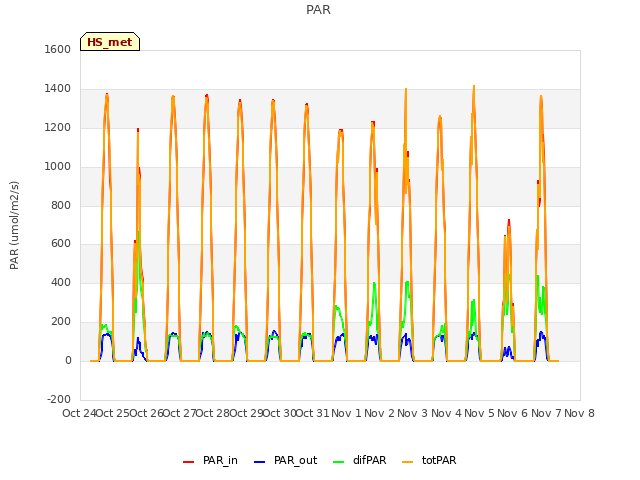Toggle the difPAR legend entry
Image resolution: width=640 pixels, height=480 pixels.
coord(360,460)
